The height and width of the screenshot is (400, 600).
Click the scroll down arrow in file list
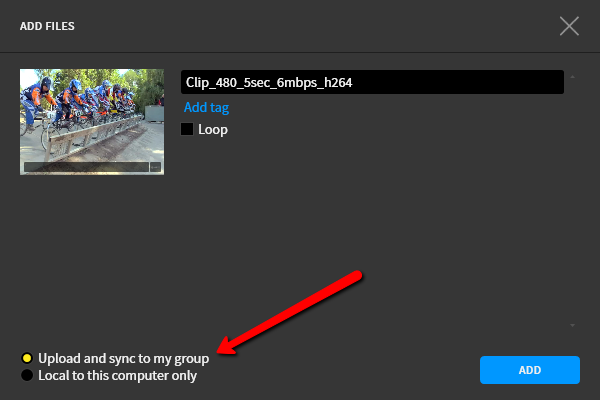coord(572,325)
